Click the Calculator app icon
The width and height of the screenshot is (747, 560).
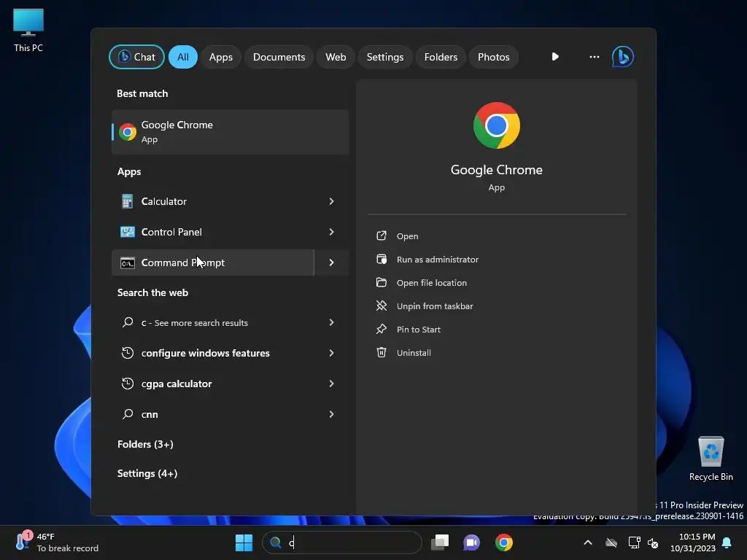[127, 201]
